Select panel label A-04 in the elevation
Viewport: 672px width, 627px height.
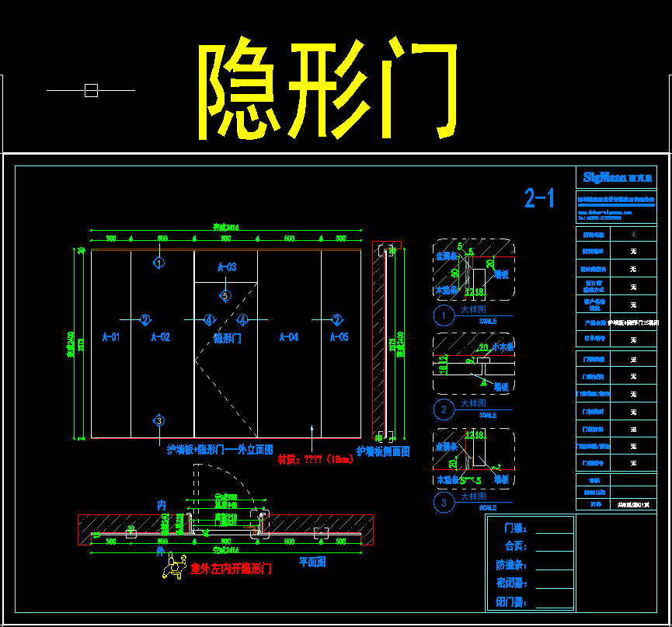tap(289, 337)
